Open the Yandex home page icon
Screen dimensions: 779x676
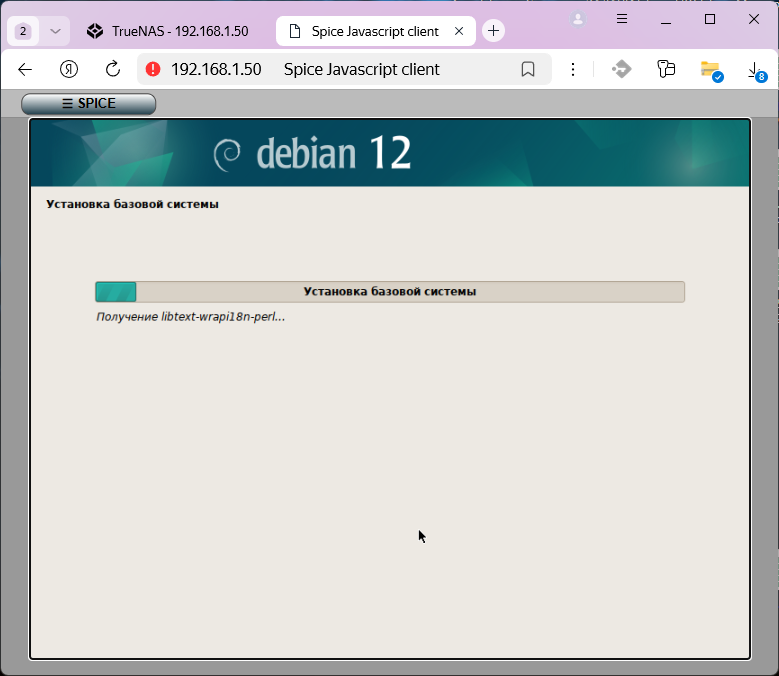pos(69,69)
